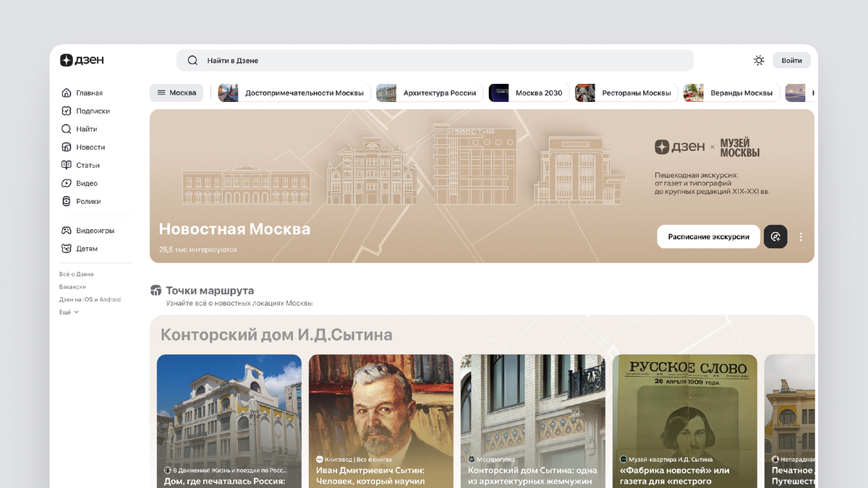The image size is (868, 488).
Task: Click the Моспрогулка channel name
Action: (x=495, y=459)
